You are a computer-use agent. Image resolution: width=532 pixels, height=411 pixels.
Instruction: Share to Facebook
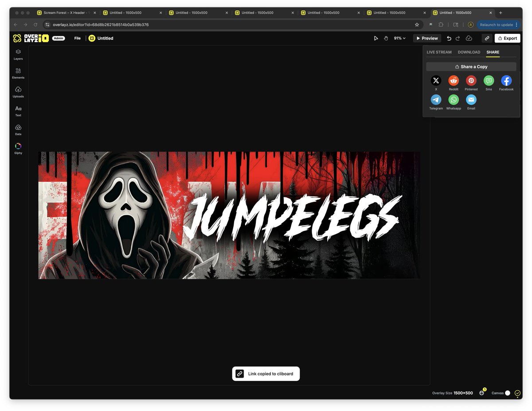coord(506,80)
